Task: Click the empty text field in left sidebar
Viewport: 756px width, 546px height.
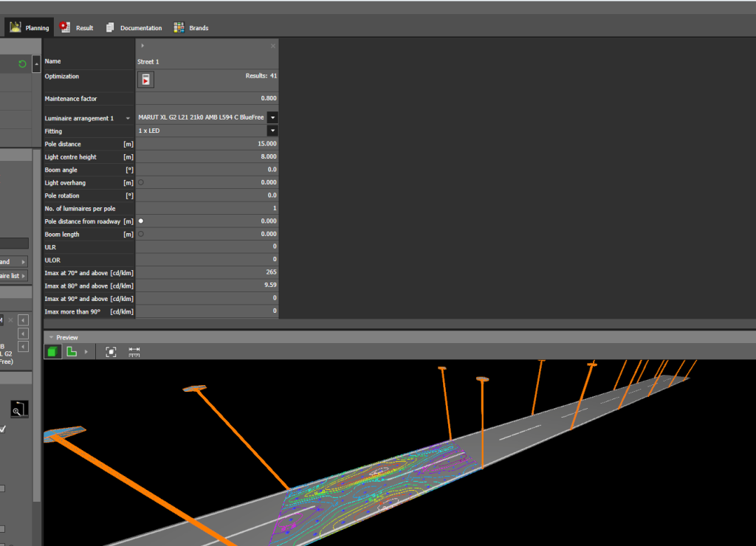Action: [x=14, y=243]
